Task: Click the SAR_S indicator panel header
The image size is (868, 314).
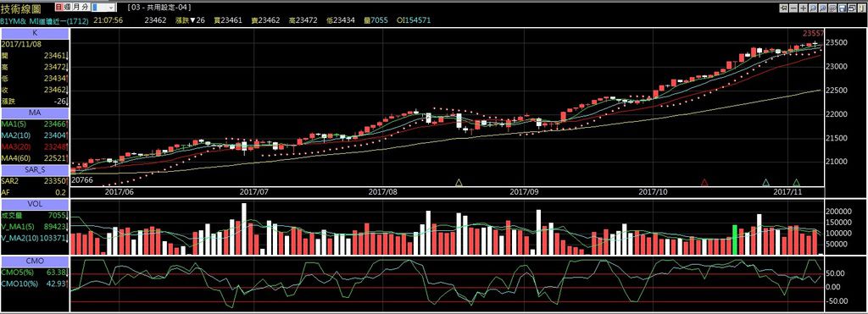Action: [x=34, y=170]
